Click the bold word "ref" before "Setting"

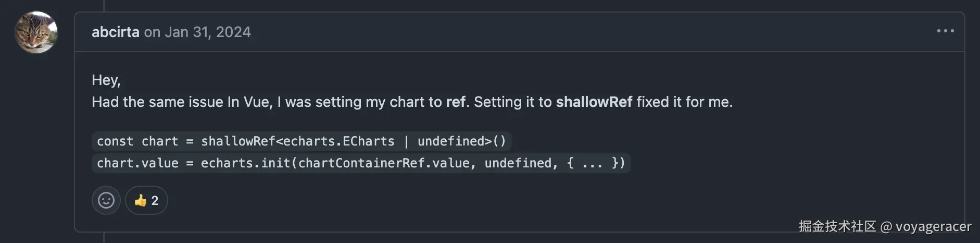(456, 102)
